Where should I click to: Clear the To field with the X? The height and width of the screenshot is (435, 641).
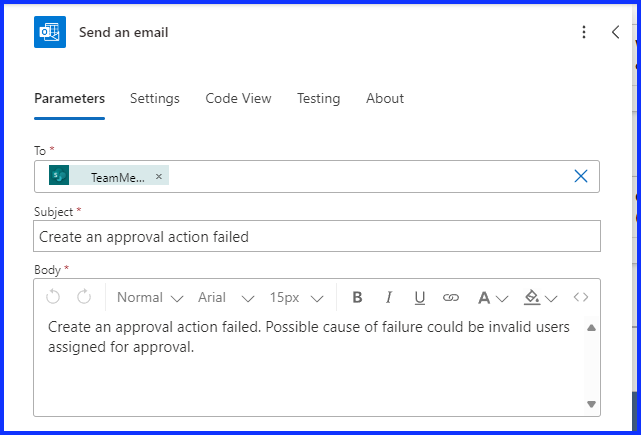pos(581,176)
